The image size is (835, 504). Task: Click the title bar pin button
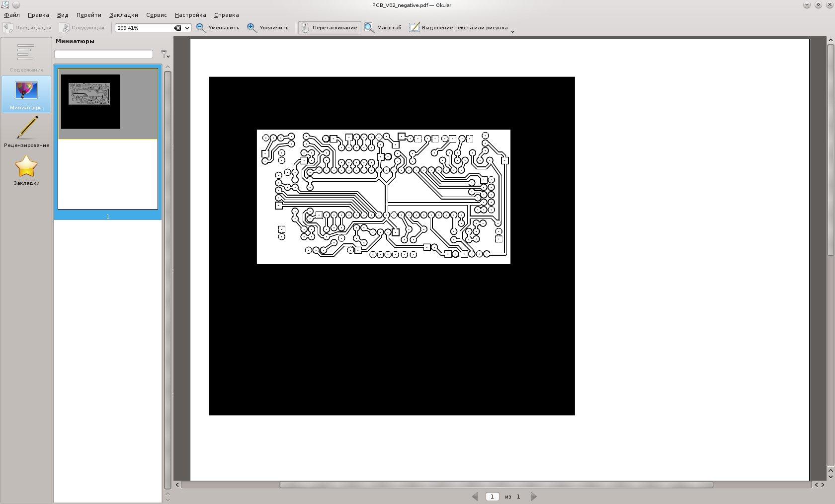click(x=16, y=5)
